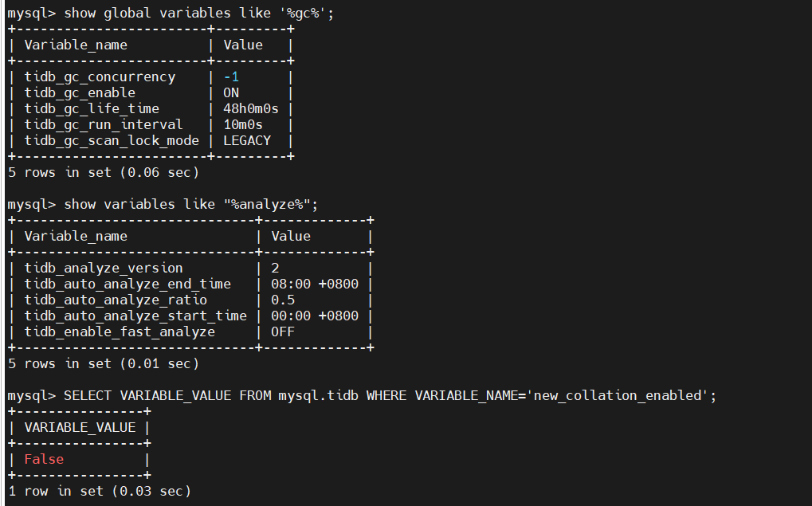The height and width of the screenshot is (506, 812).
Task: Click the 08:00 +0800 end time value
Action: click(315, 284)
